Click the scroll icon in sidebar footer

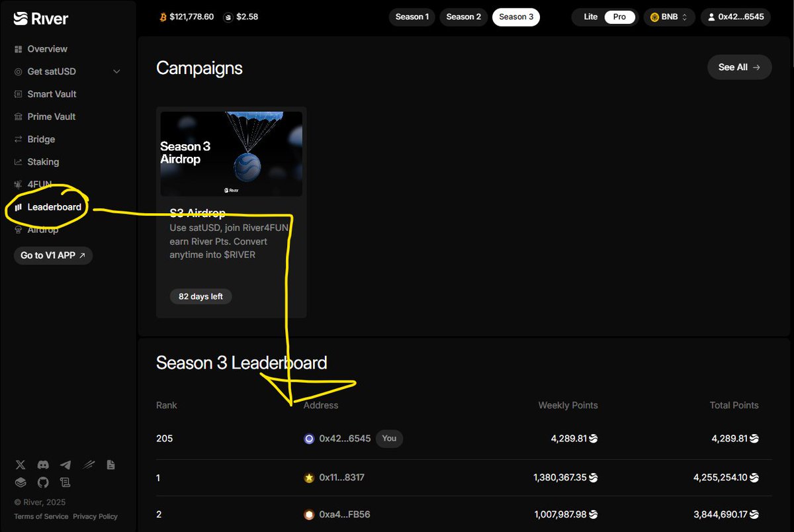point(65,482)
